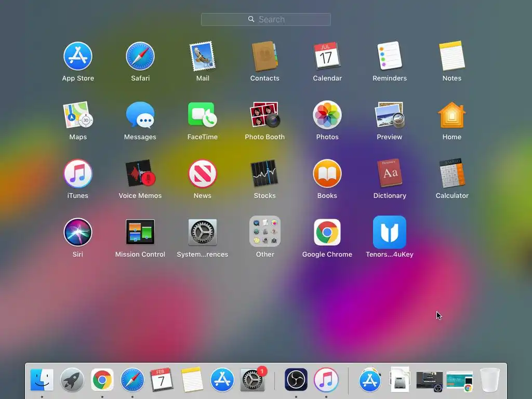
Task: Open Mission Control
Action: (140, 232)
